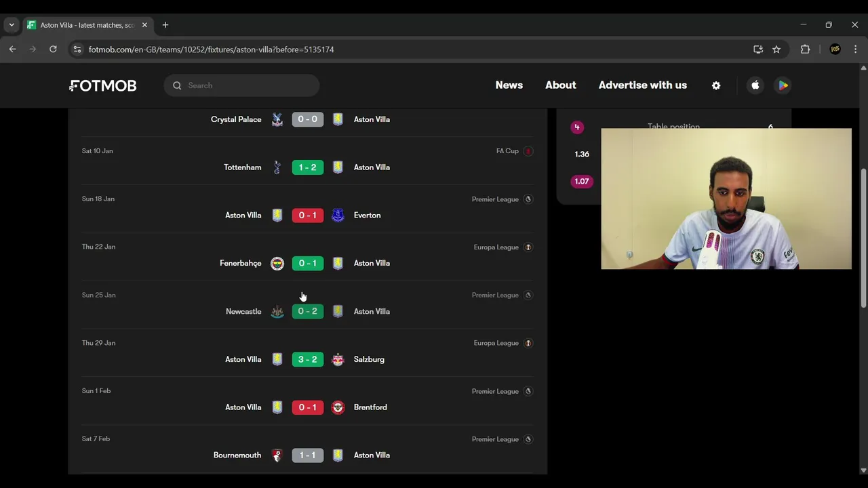Image resolution: width=868 pixels, height=488 pixels.
Task: Click the search magnifier icon
Action: click(x=177, y=85)
